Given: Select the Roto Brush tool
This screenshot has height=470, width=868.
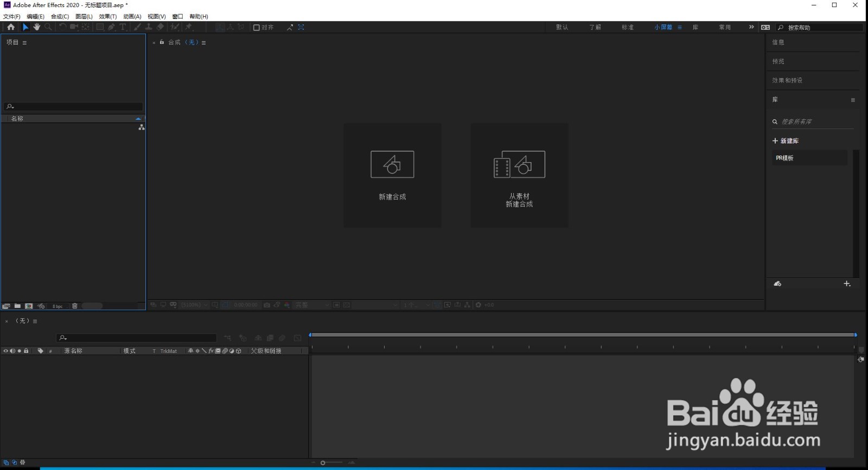Looking at the screenshot, I should point(175,27).
